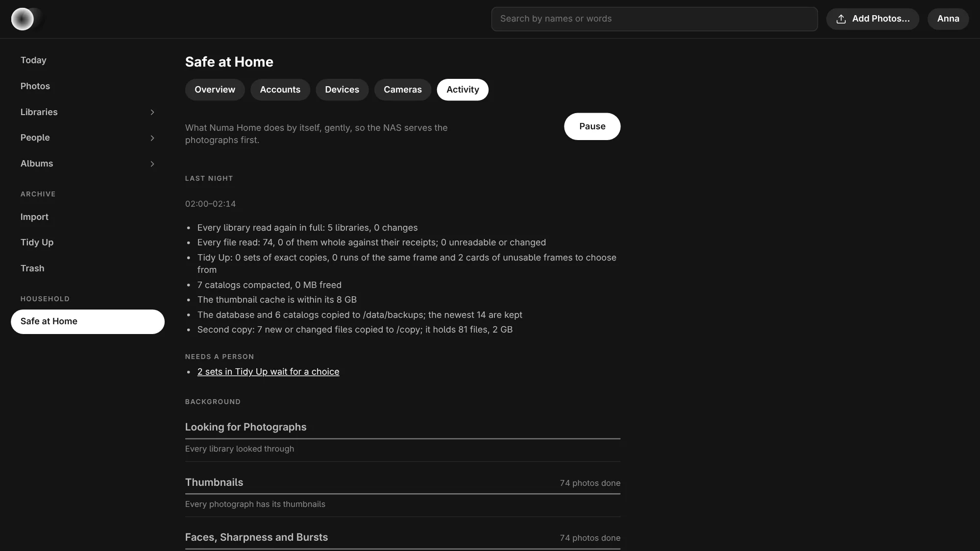Go to the Cameras tab
This screenshot has height=551, width=980.
click(x=402, y=90)
